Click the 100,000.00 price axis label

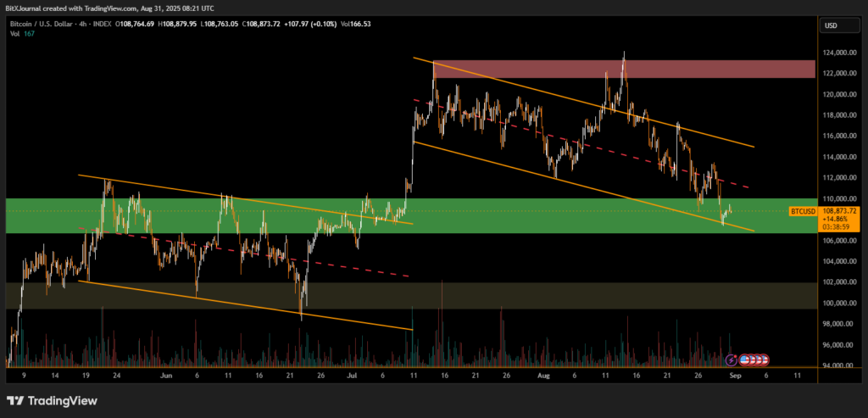(x=840, y=303)
